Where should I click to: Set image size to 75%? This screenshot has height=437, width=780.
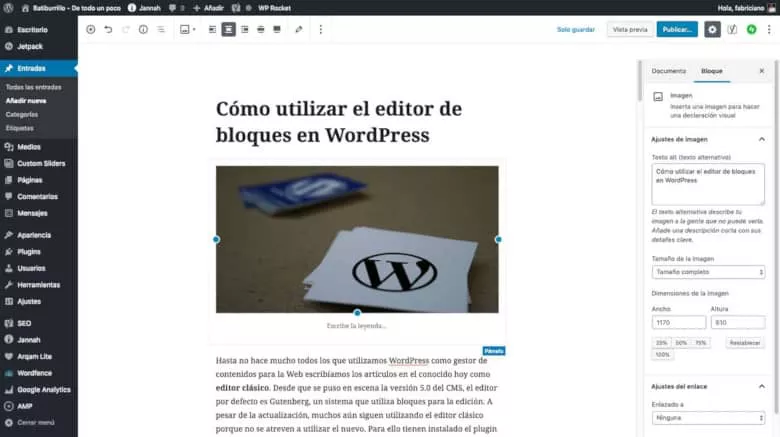[x=701, y=343]
